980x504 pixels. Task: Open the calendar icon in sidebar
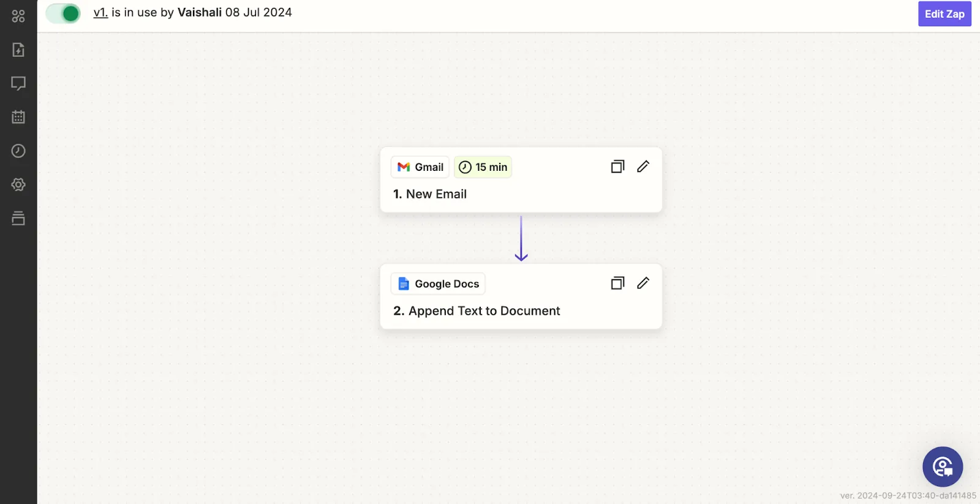18,117
